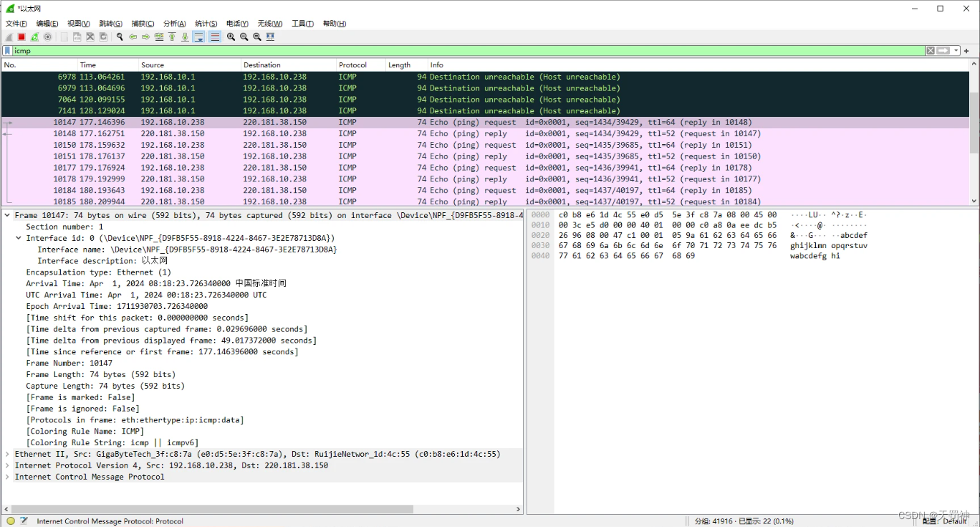This screenshot has width=980, height=527.
Task: Jump to last packet
Action: click(185, 37)
